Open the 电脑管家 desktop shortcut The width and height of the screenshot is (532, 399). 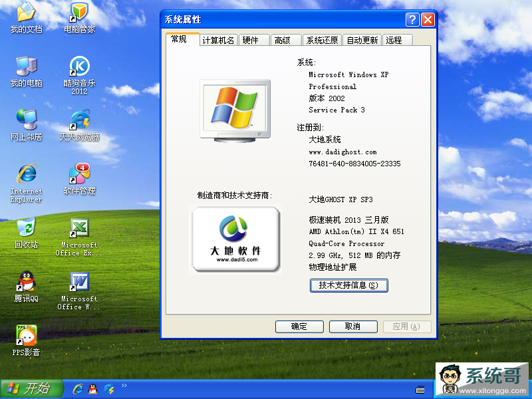(x=79, y=17)
